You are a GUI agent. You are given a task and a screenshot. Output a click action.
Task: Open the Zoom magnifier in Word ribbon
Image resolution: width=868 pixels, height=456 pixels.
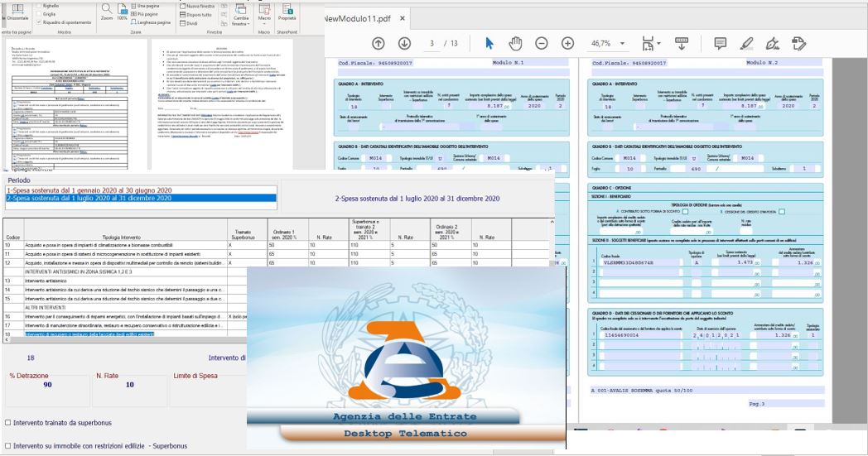click(107, 12)
